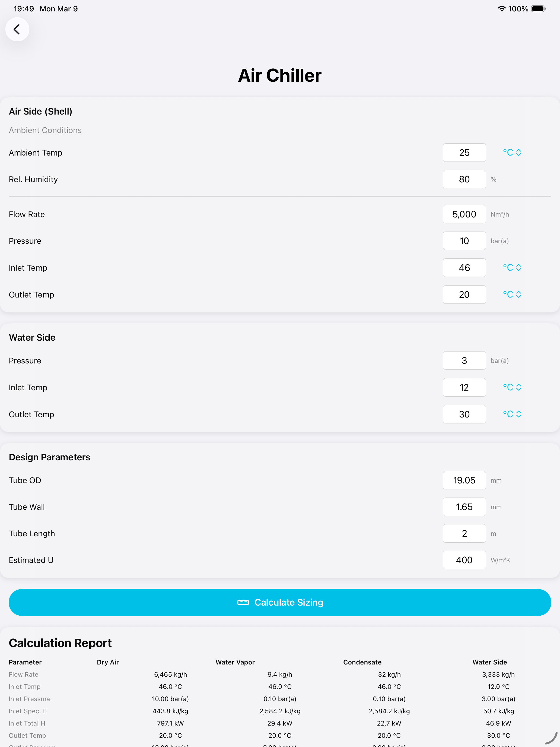
Task: Edit the Flow Rate value 5,000
Action: click(x=464, y=214)
